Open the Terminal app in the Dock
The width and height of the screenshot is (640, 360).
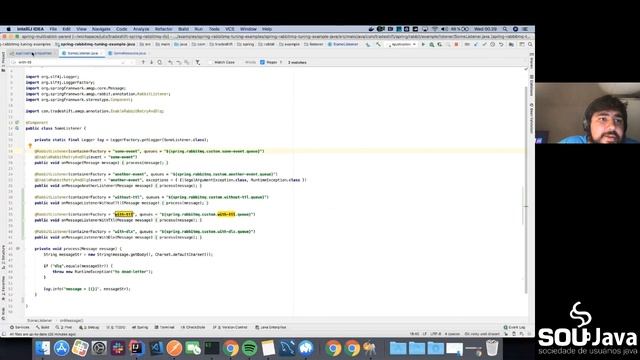coord(212,348)
